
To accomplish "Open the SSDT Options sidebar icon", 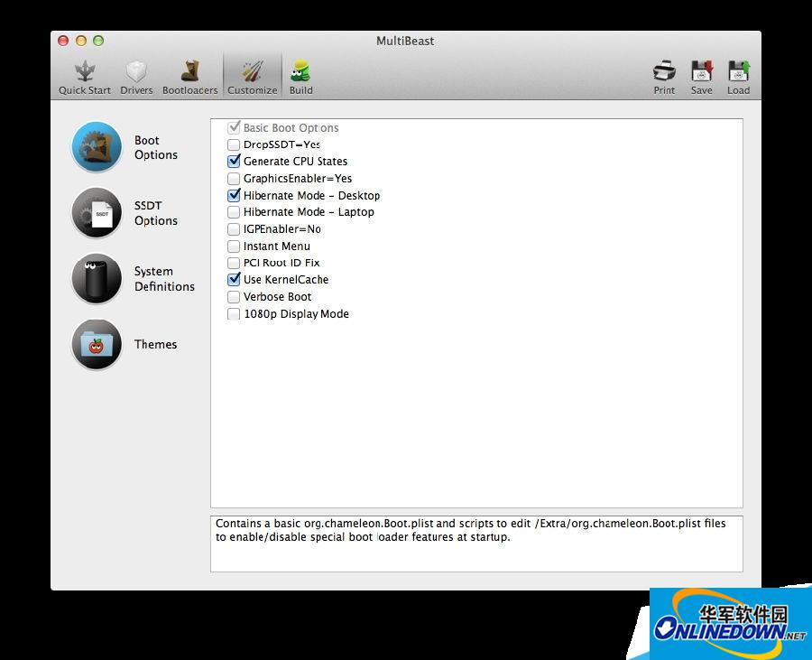I will coord(97,213).
